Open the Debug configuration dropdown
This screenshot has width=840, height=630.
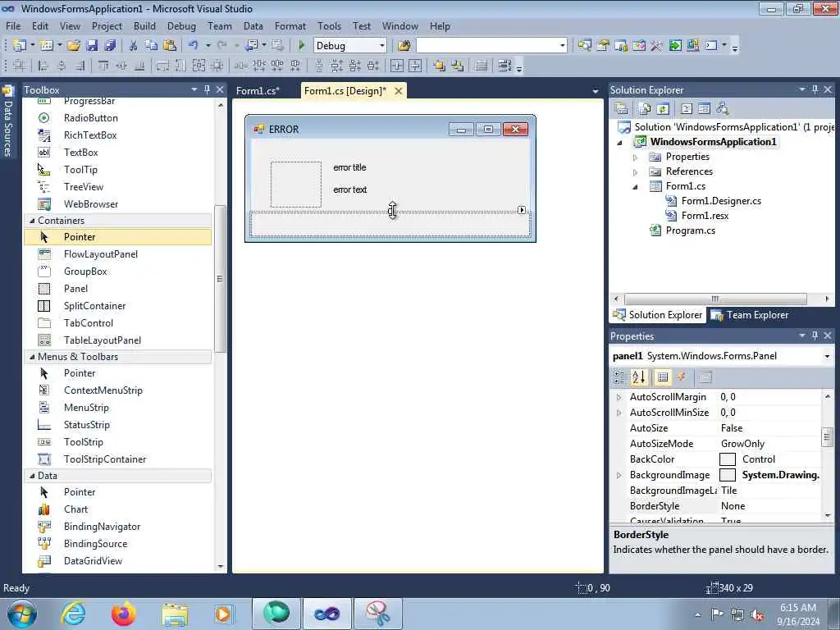pos(382,46)
